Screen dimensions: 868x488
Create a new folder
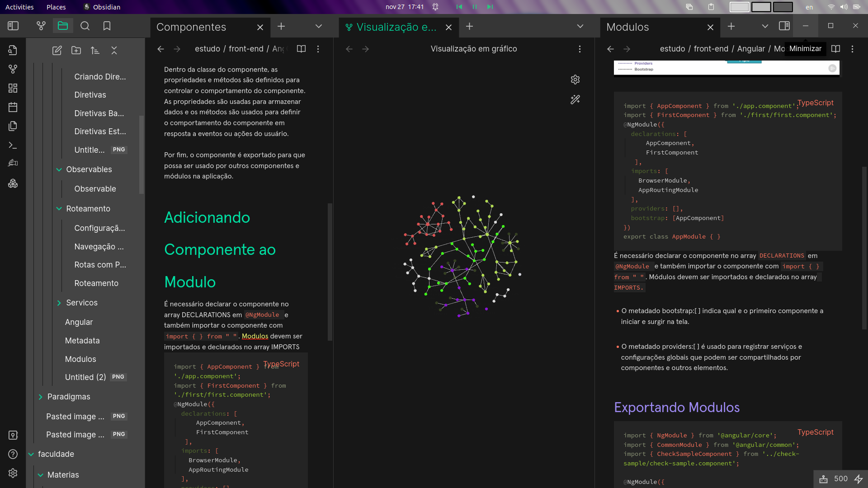tap(76, 51)
